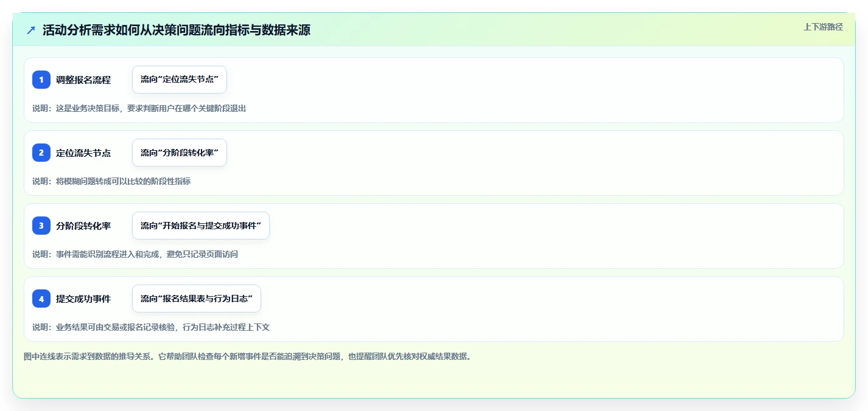This screenshot has height=411, width=868.
Task: Click the 定位流失节点 step name
Action: pyautogui.click(x=83, y=153)
